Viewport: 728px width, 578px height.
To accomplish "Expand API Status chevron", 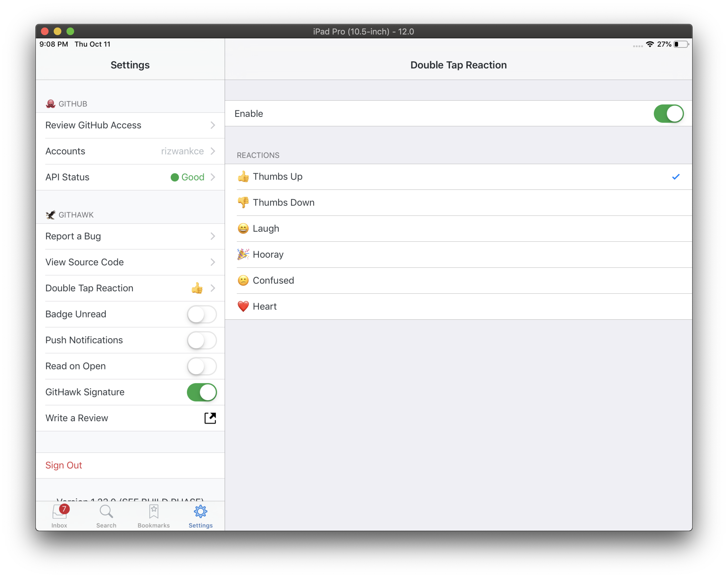I will click(x=213, y=177).
